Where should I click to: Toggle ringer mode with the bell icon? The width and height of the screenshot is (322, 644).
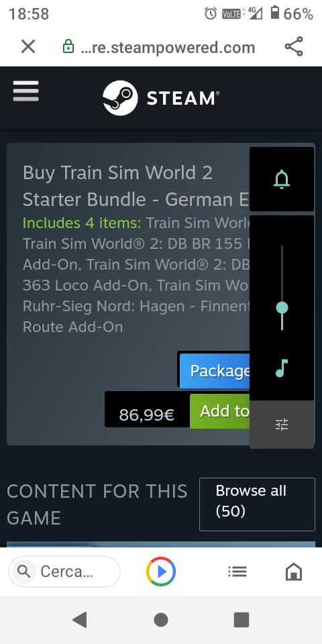click(282, 180)
